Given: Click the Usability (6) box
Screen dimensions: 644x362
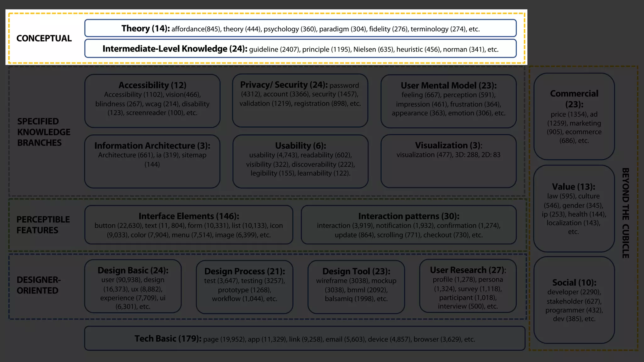Looking at the screenshot, I should [300, 161].
